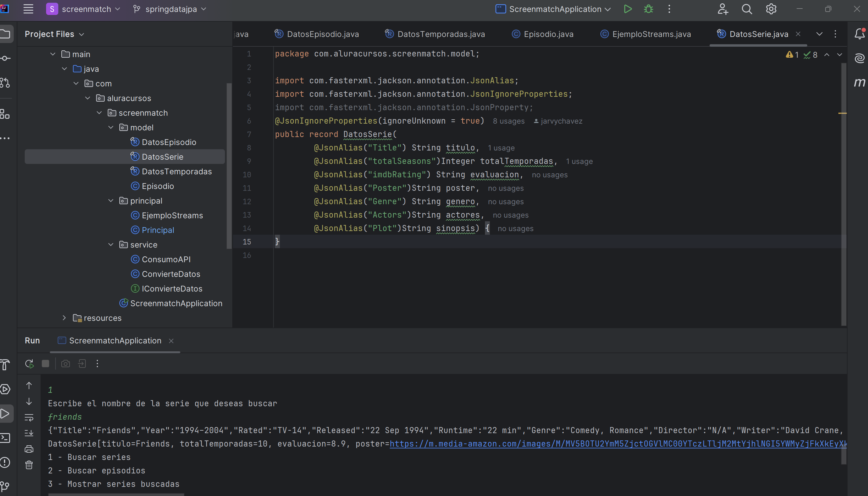The height and width of the screenshot is (496, 868).
Task: Open the Code With Me add-user icon
Action: tap(722, 9)
